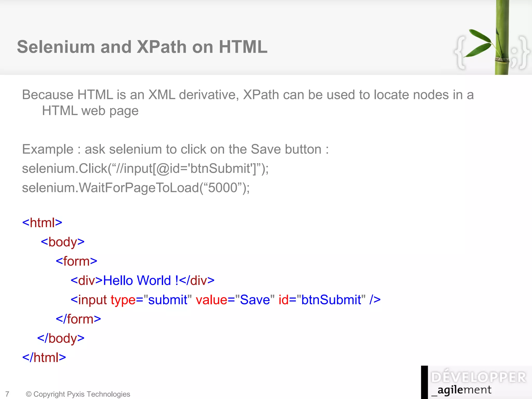Click the paragraph starting "Because HTML is an XML derivative"

click(x=248, y=103)
